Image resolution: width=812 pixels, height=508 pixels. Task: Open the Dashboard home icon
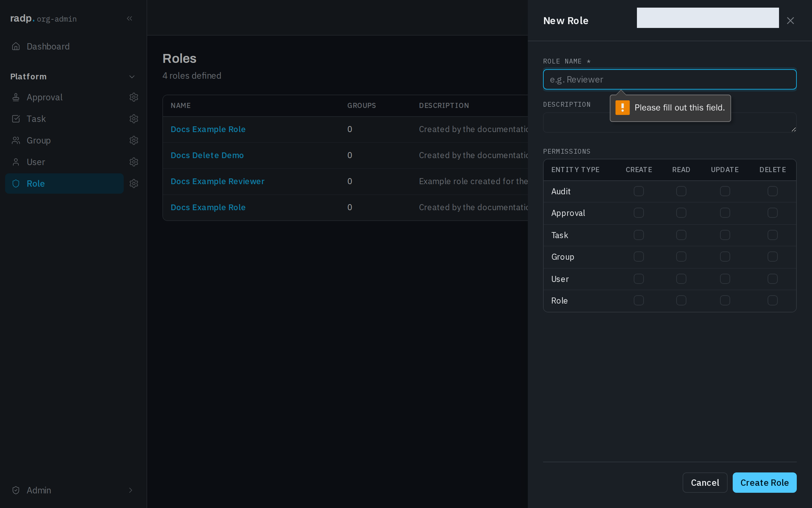click(16, 46)
